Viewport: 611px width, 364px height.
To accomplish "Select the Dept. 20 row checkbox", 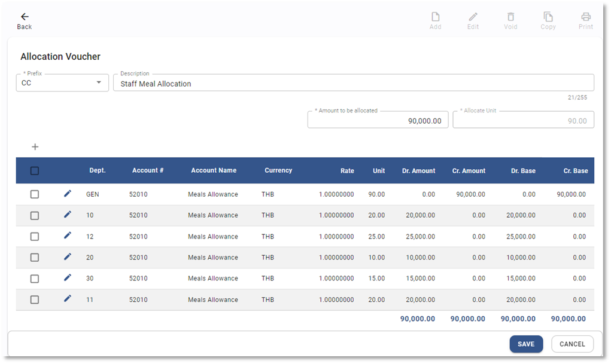I will click(35, 258).
